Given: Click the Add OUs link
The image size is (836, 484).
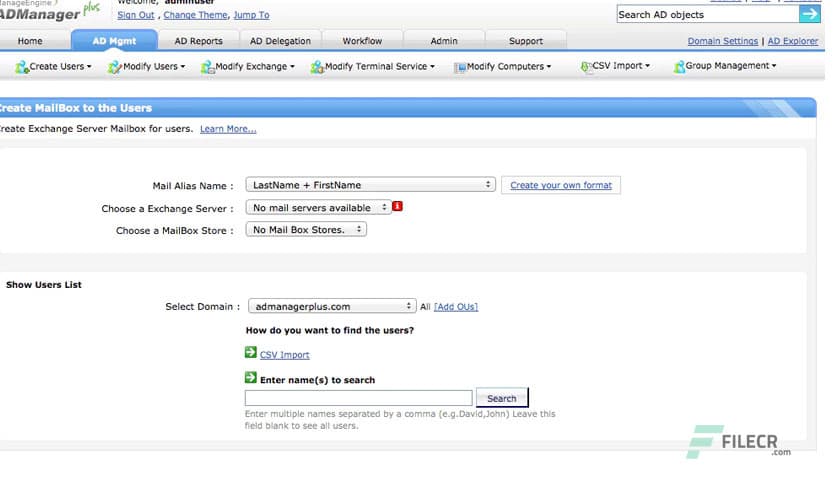Looking at the screenshot, I should (x=456, y=307).
